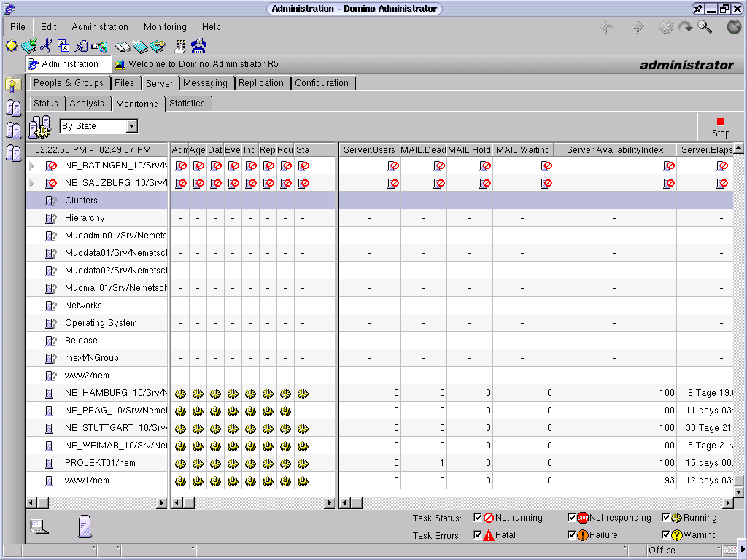Click the Server.AvailabilityIndex column header
747x560 pixels.
(x=615, y=150)
